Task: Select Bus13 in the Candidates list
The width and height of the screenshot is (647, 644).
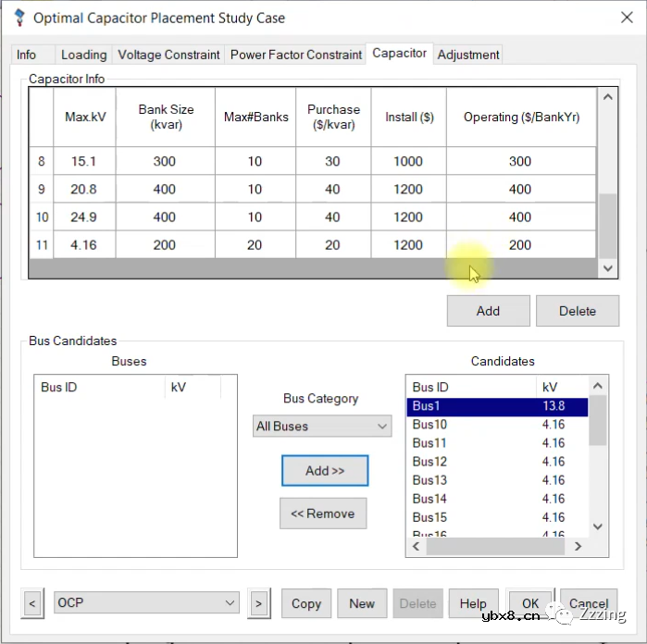Action: pos(429,480)
